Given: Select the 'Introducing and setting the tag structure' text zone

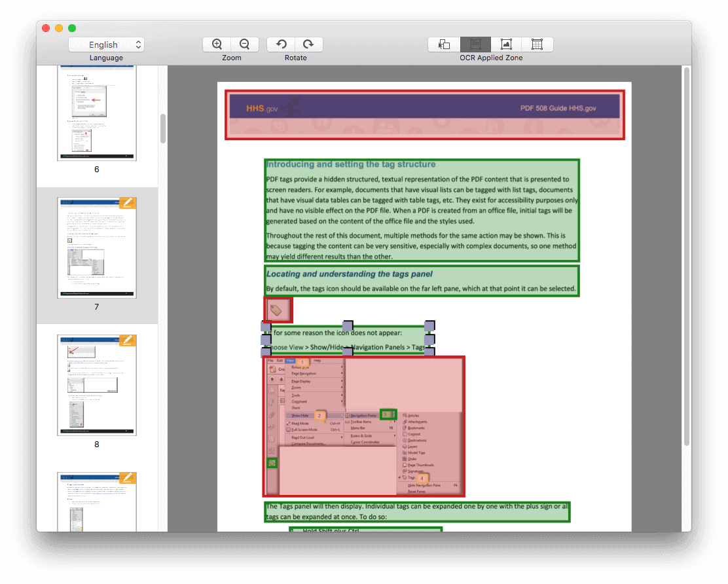Looking at the screenshot, I should click(x=422, y=210).
